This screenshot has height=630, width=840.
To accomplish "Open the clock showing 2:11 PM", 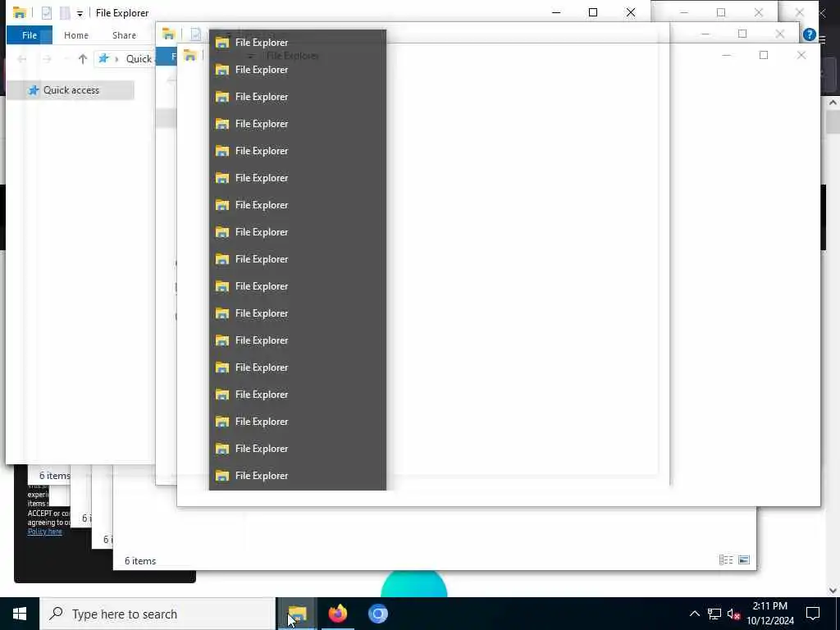I will 770,614.
